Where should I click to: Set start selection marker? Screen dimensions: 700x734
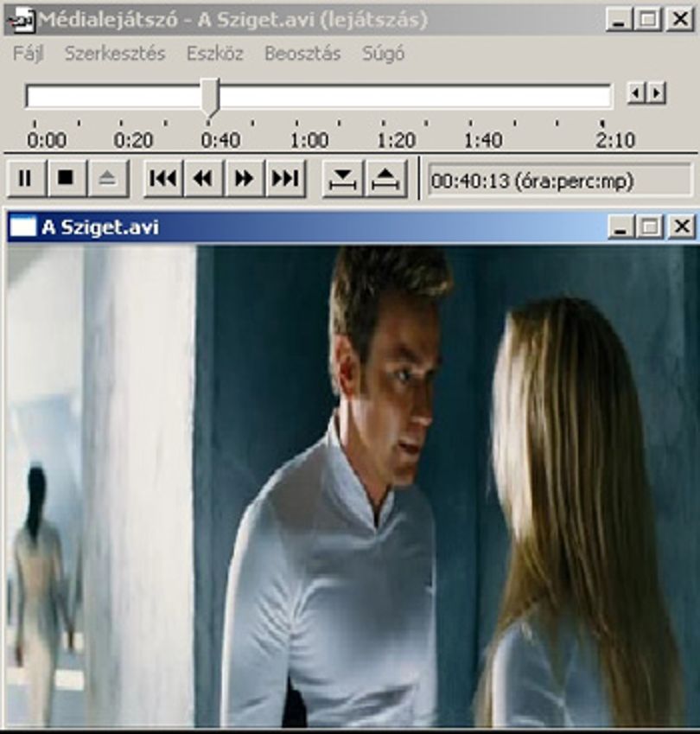point(342,178)
